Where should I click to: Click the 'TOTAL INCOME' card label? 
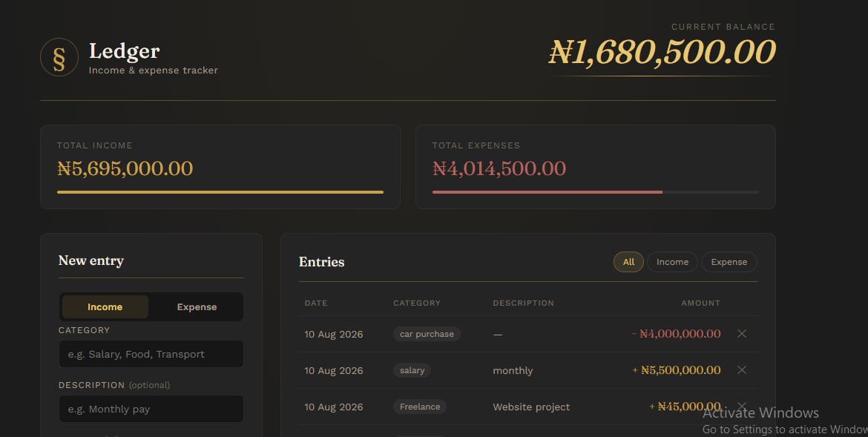click(x=95, y=145)
